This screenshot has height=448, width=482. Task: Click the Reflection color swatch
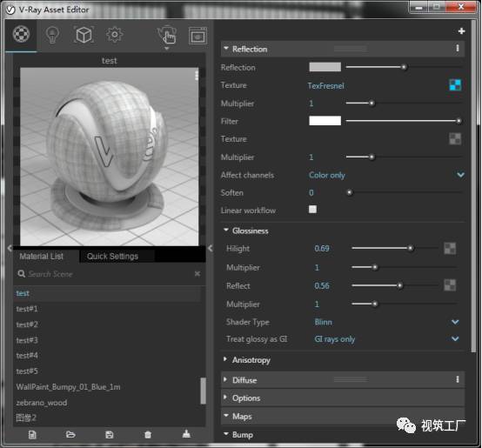pos(325,67)
